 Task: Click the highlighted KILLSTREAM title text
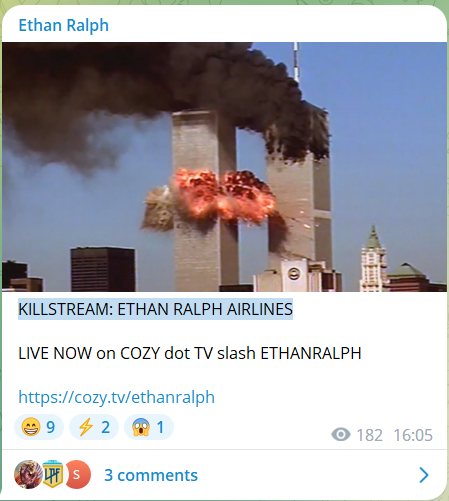click(x=155, y=309)
